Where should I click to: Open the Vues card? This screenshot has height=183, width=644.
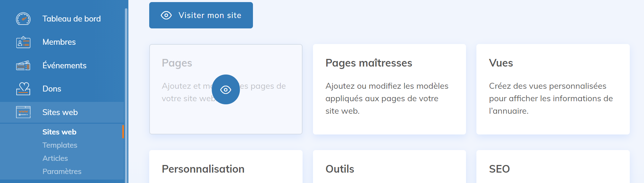click(x=553, y=89)
